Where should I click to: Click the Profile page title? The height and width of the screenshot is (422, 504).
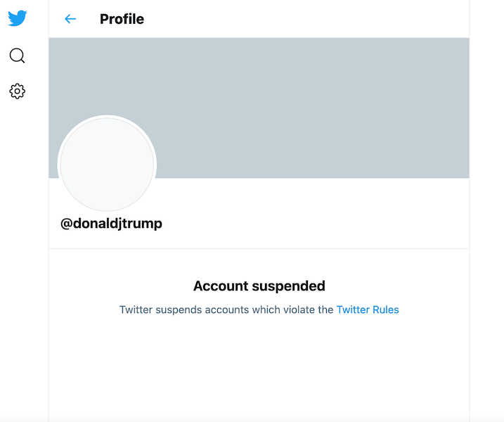click(122, 19)
